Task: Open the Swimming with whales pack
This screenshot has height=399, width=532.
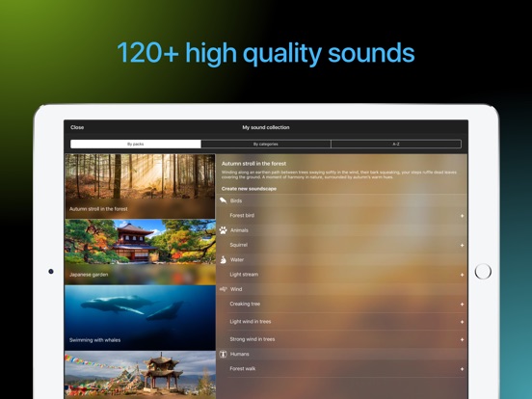Action: (x=140, y=318)
